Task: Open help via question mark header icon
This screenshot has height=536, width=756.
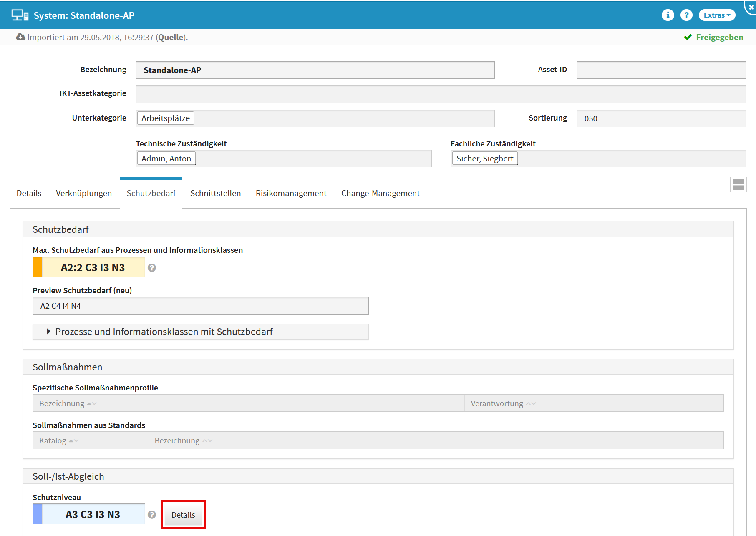Action: 686,15
